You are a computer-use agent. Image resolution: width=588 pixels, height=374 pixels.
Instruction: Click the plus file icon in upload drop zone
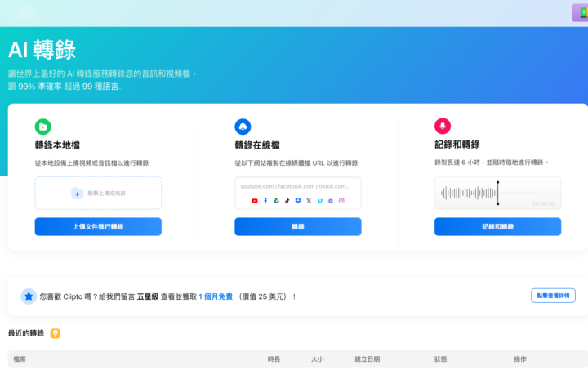[x=78, y=194]
